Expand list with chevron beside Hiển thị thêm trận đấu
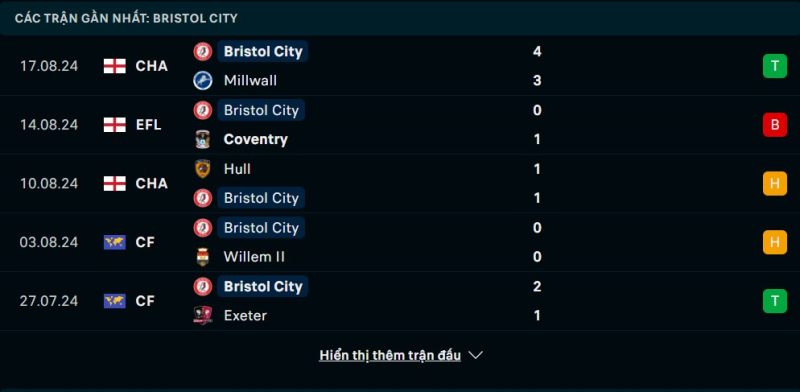The image size is (800, 392). [476, 355]
